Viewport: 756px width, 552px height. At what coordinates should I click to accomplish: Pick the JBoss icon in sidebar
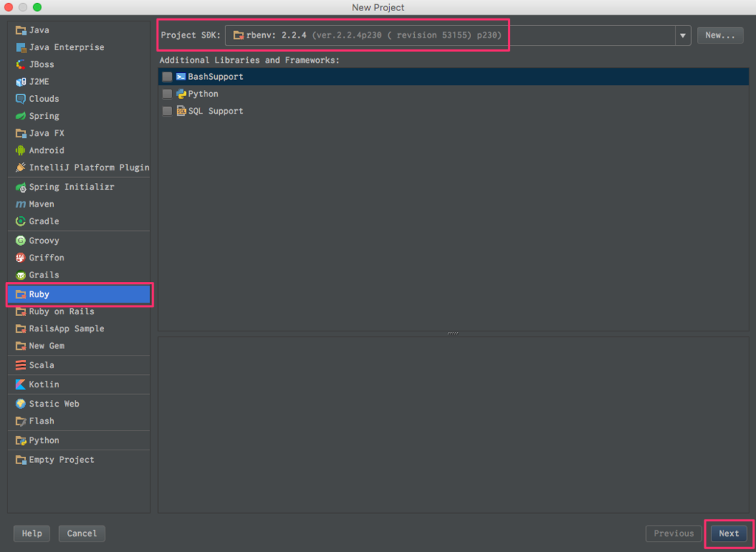21,65
